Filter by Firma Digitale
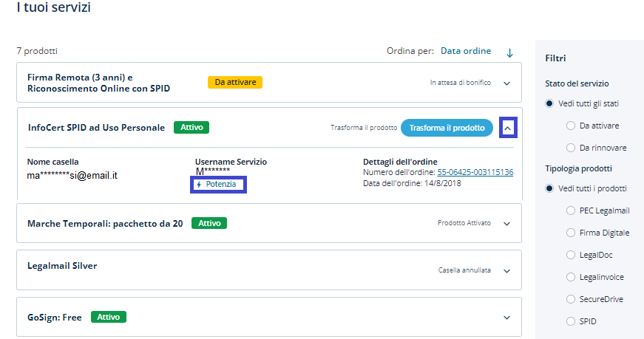The image size is (644, 339). click(570, 233)
